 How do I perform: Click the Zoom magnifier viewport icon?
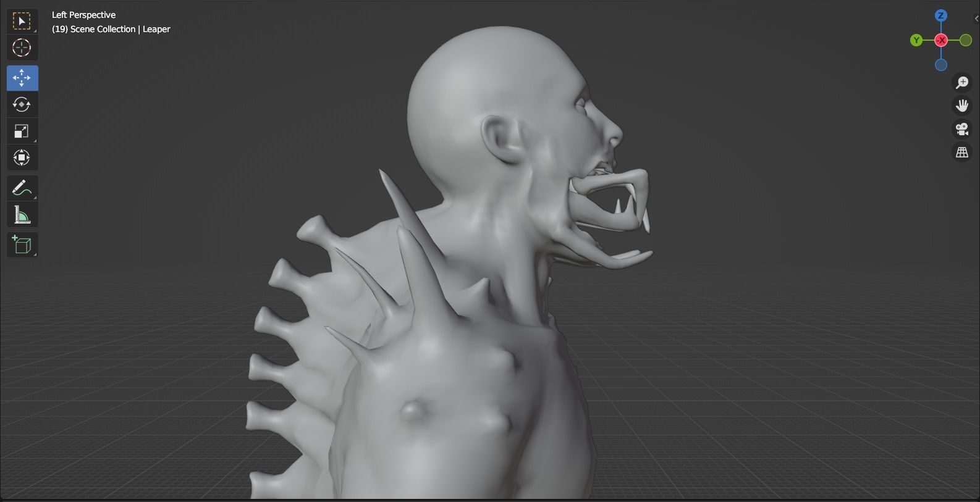(x=962, y=82)
